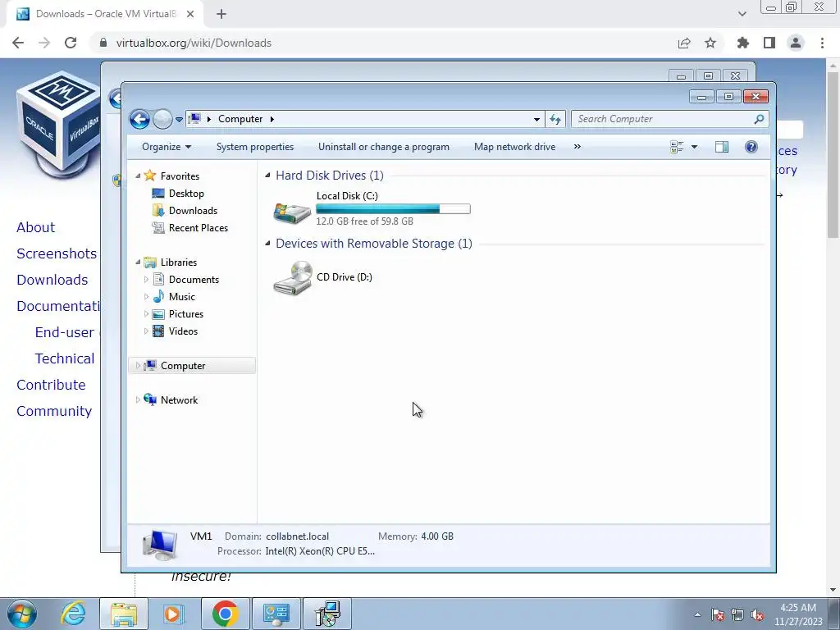
Task: Select CD Drive (D:) icon
Action: (293, 277)
